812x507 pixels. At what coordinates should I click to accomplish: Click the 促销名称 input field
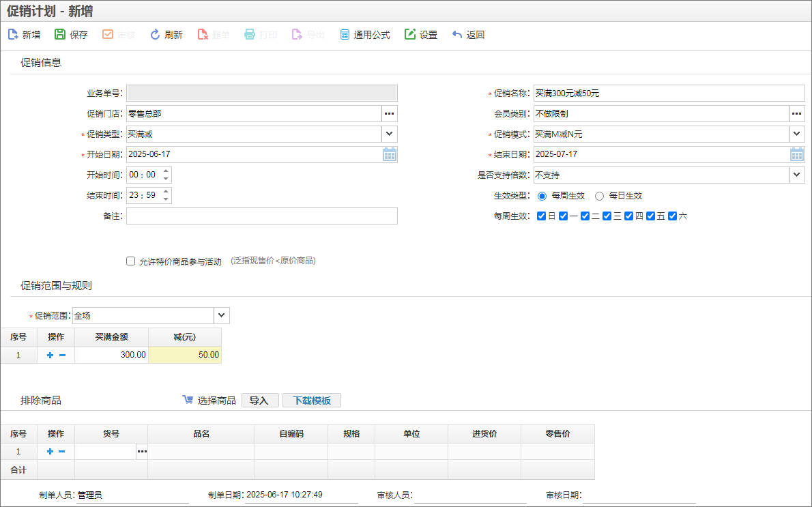tap(669, 93)
